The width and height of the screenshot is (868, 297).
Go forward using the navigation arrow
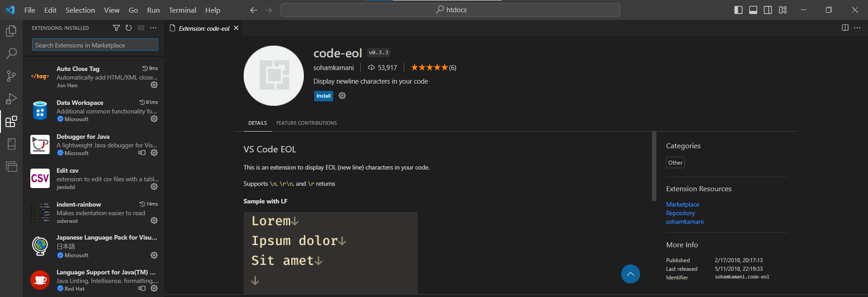tap(269, 10)
